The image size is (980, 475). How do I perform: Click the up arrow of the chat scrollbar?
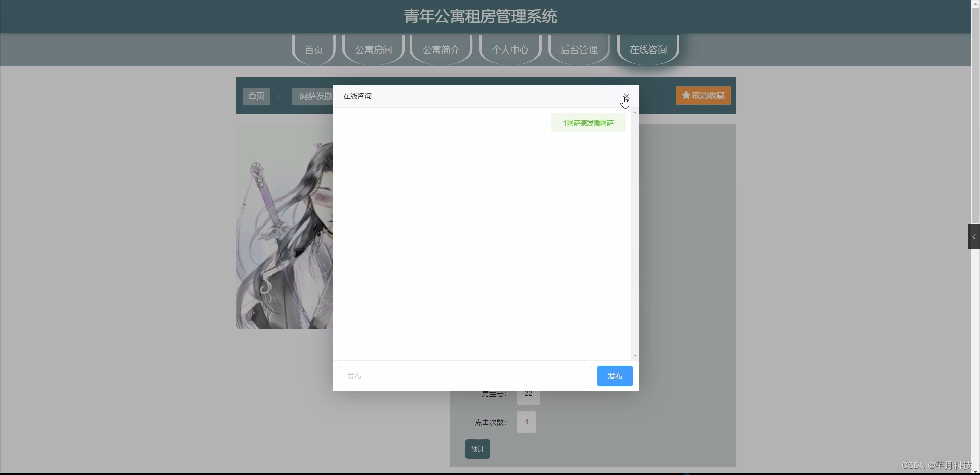pos(634,112)
